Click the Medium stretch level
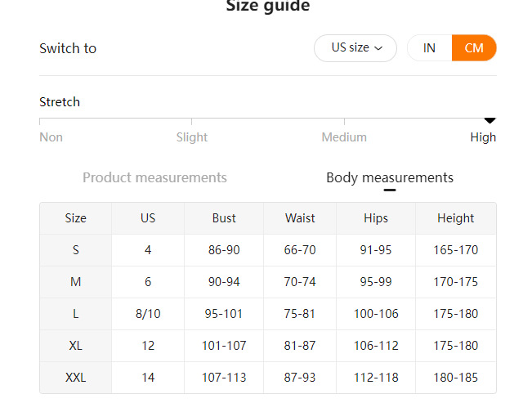The width and height of the screenshot is (532, 403). pos(344,137)
